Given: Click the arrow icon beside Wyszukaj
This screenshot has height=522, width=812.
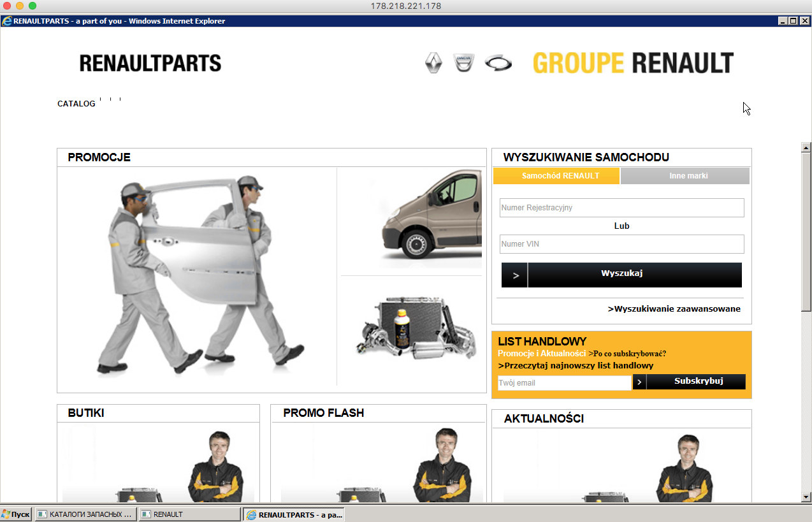Looking at the screenshot, I should pyautogui.click(x=515, y=275).
